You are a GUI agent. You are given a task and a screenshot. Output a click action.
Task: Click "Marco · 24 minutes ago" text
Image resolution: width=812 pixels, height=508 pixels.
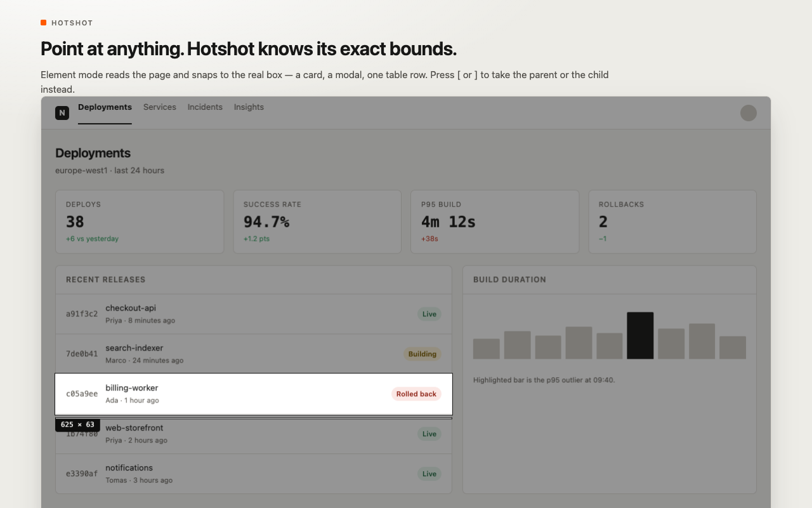145,361
